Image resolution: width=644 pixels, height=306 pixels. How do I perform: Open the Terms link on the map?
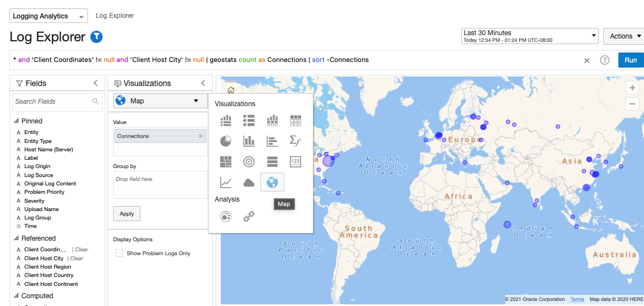(577, 299)
